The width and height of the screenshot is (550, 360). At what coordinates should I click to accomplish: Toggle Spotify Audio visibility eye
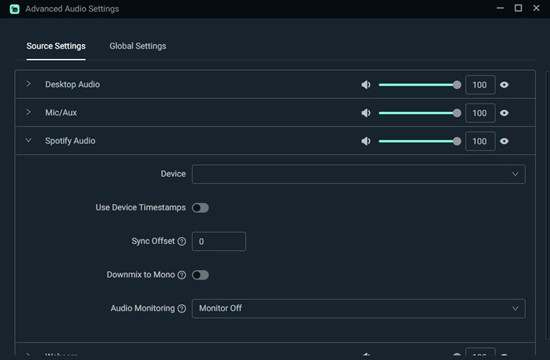pyautogui.click(x=504, y=141)
